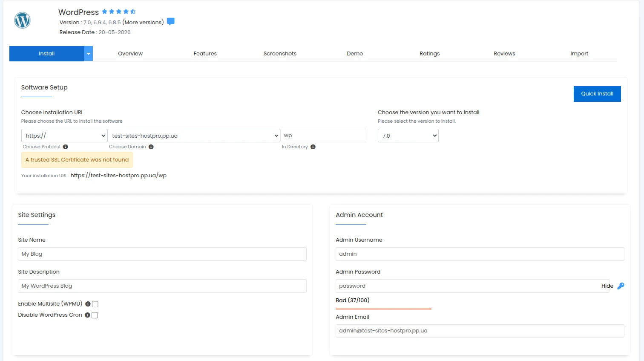Open the test-sites-hostpro.pp.ua domain dropdown
The image size is (644, 361).
point(194,136)
